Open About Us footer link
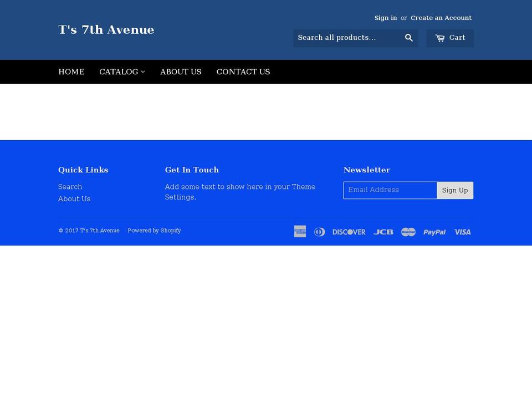The image size is (532, 399). [74, 199]
